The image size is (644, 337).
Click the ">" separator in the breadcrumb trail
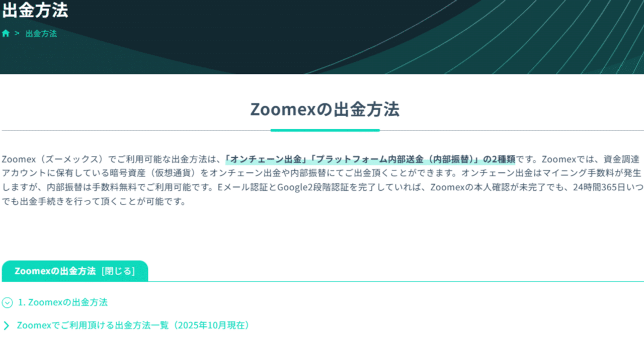(17, 33)
